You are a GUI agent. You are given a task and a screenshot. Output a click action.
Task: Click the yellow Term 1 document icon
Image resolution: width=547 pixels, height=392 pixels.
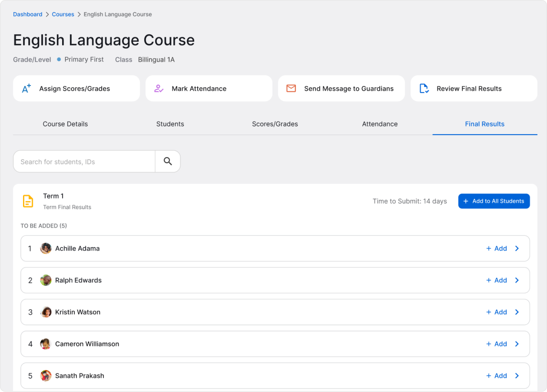click(28, 201)
